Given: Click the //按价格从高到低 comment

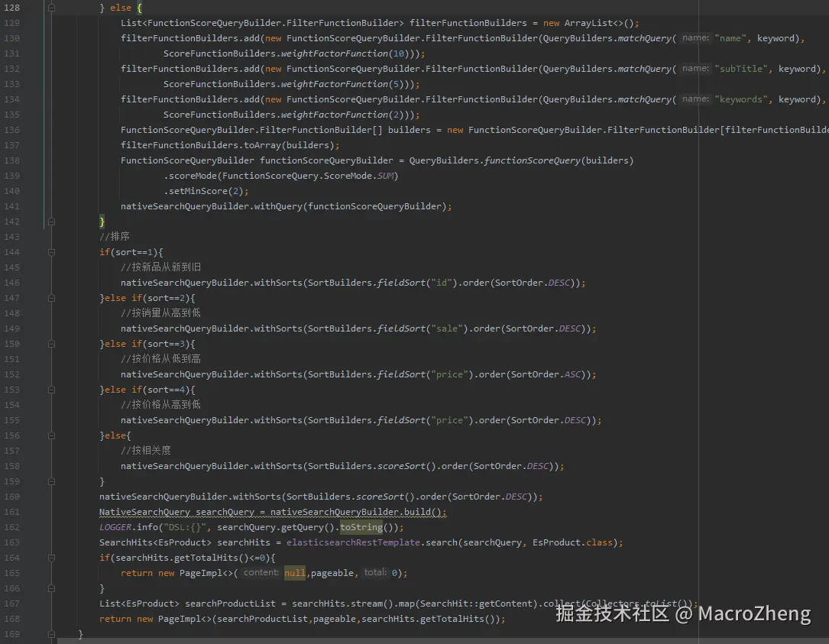Looking at the screenshot, I should [160, 405].
